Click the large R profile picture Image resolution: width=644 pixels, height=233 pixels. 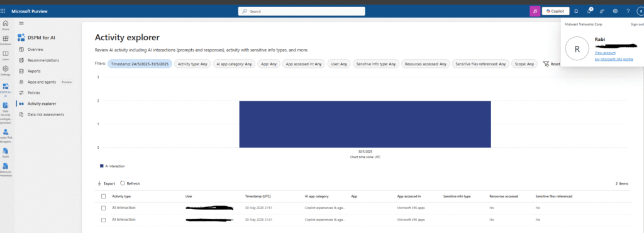577,49
